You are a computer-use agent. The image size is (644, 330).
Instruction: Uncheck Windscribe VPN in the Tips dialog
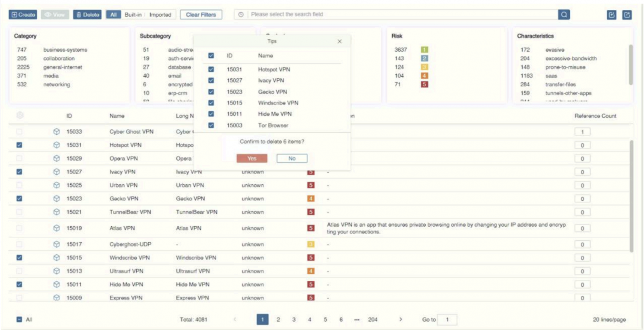(x=211, y=103)
